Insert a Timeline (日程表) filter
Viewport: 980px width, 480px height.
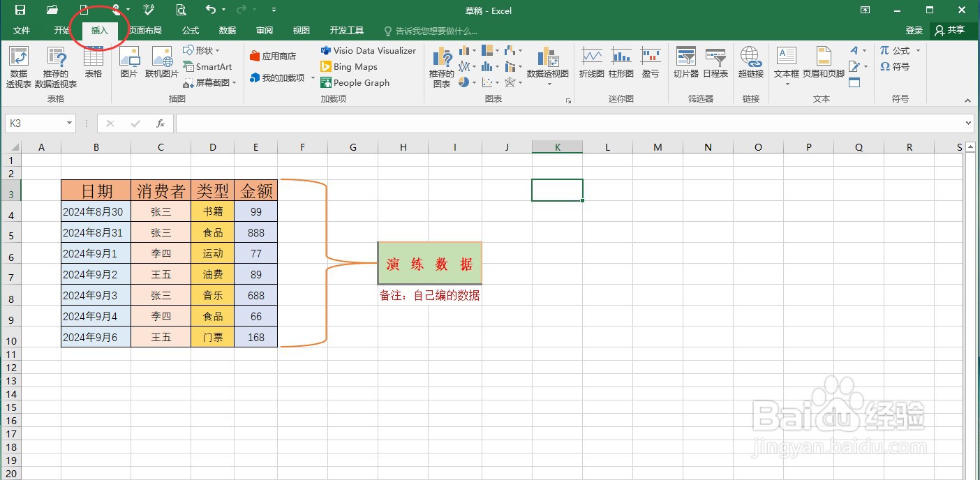[715, 63]
